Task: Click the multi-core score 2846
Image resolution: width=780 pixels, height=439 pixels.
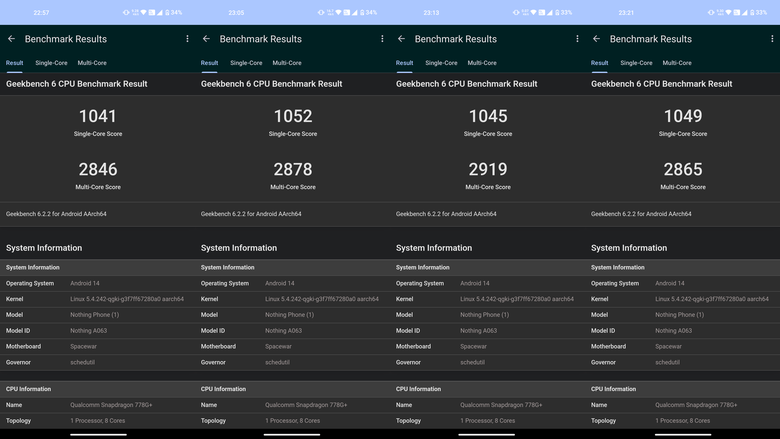Action: pos(98,170)
